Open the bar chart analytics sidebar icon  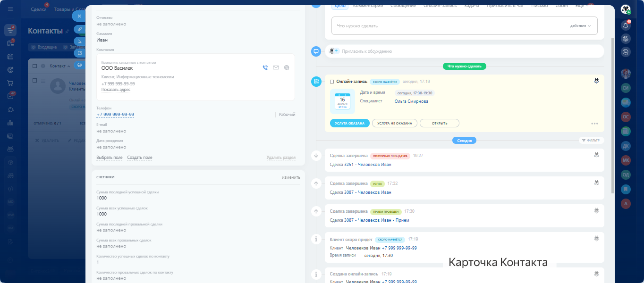[x=10, y=123]
